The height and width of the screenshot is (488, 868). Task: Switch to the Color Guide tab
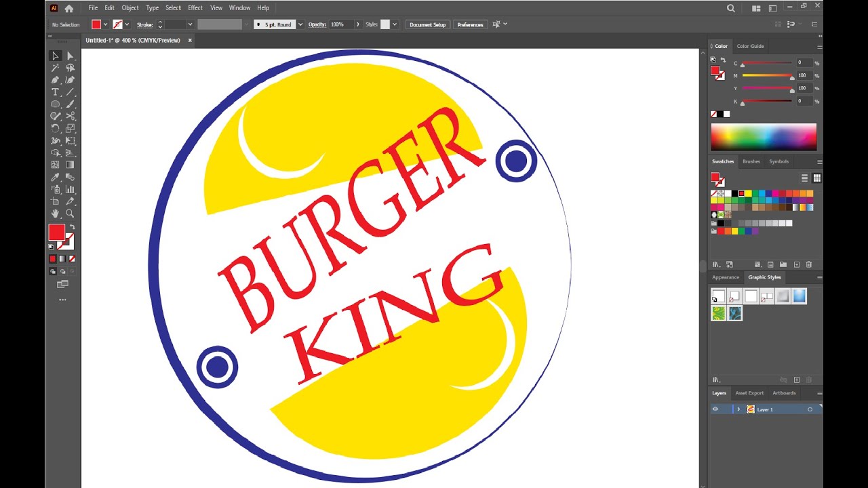pos(750,46)
